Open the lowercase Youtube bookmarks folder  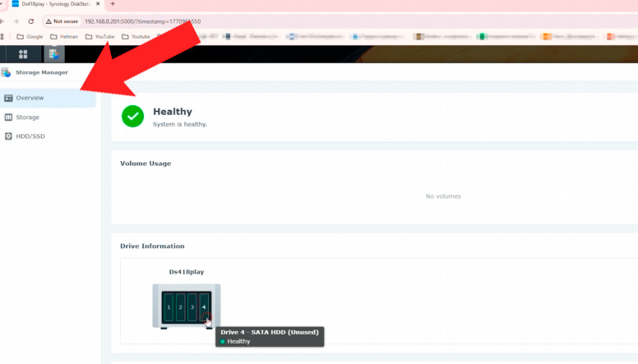136,37
